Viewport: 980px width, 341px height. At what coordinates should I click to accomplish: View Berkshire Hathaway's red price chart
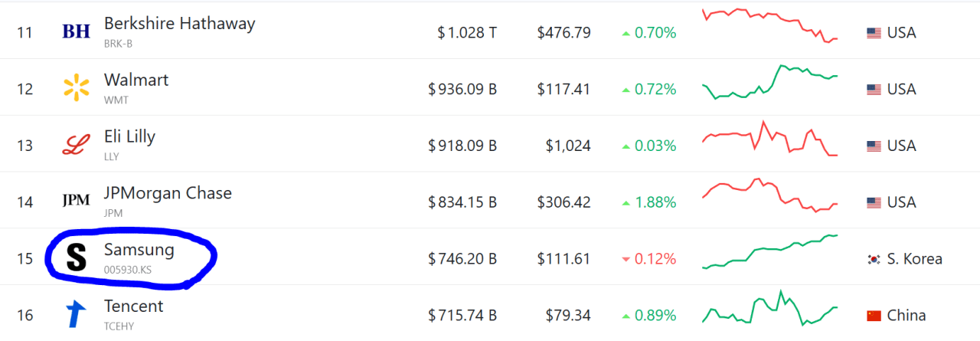point(770,25)
